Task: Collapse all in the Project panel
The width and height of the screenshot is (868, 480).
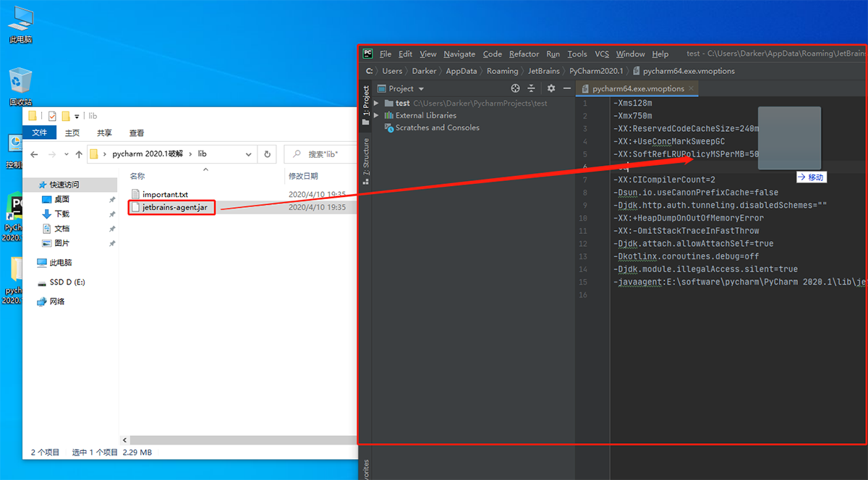Action: coord(531,88)
